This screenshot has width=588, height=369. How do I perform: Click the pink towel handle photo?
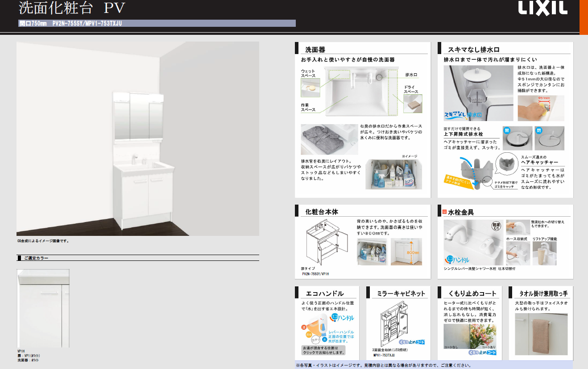(x=540, y=334)
